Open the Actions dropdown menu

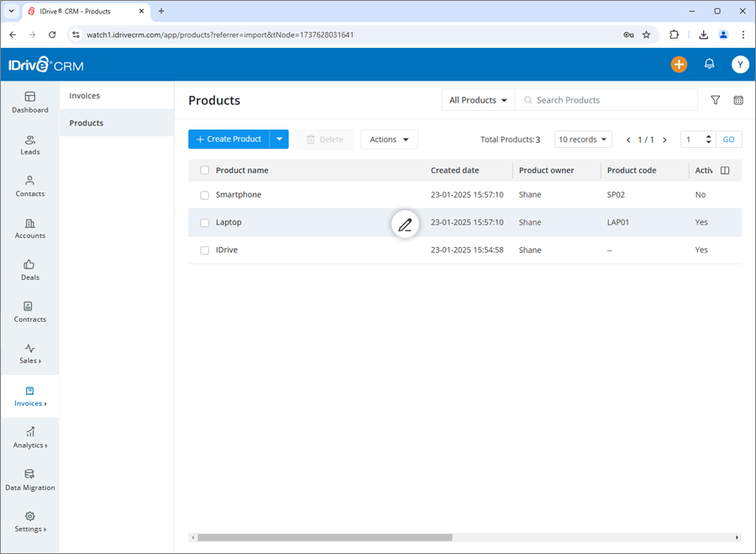pyautogui.click(x=389, y=139)
